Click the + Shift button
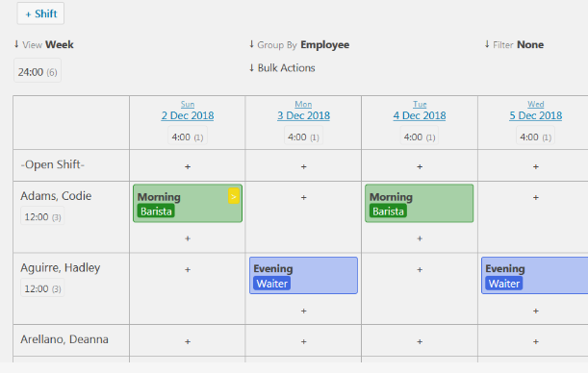588x373 pixels. 40,13
